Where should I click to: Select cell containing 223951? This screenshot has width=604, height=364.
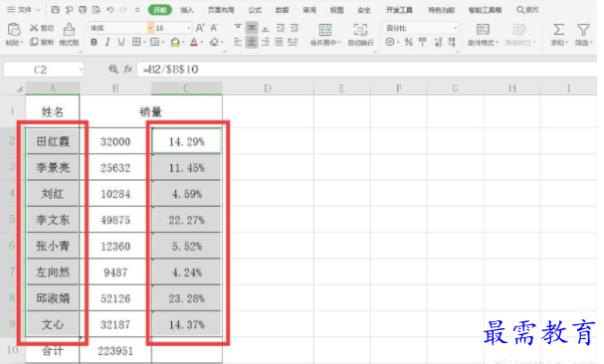[x=115, y=350]
